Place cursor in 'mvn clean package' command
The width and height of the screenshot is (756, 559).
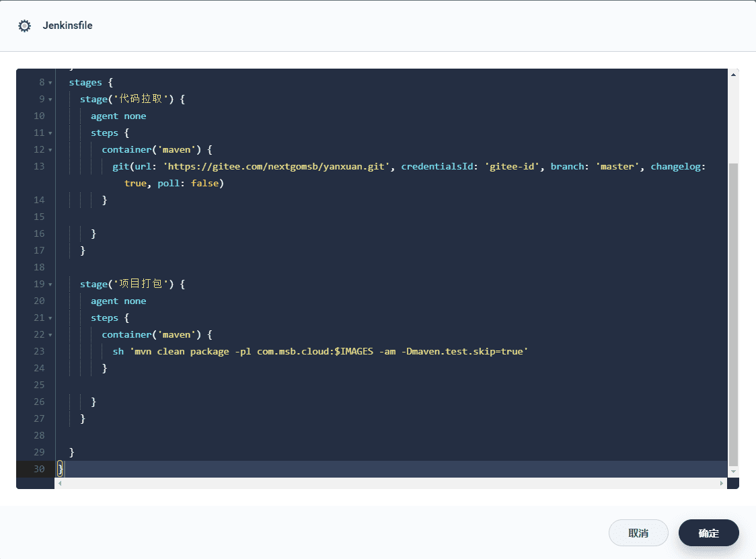[329, 352]
